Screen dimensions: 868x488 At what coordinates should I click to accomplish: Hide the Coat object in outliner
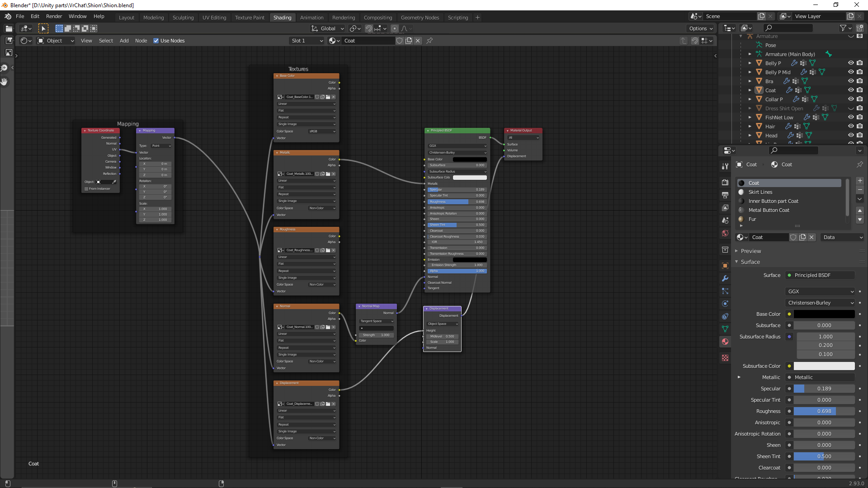point(851,90)
